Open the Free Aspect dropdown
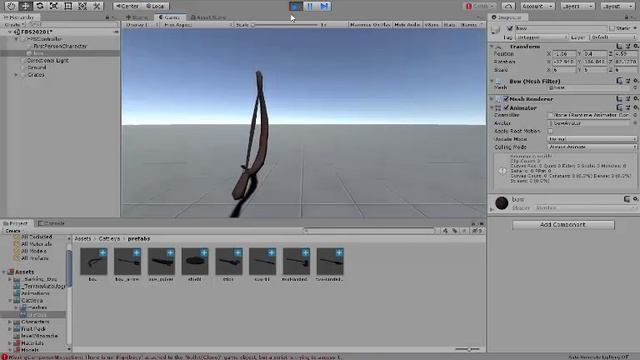Viewport: 640px width, 360px height. coord(197,25)
